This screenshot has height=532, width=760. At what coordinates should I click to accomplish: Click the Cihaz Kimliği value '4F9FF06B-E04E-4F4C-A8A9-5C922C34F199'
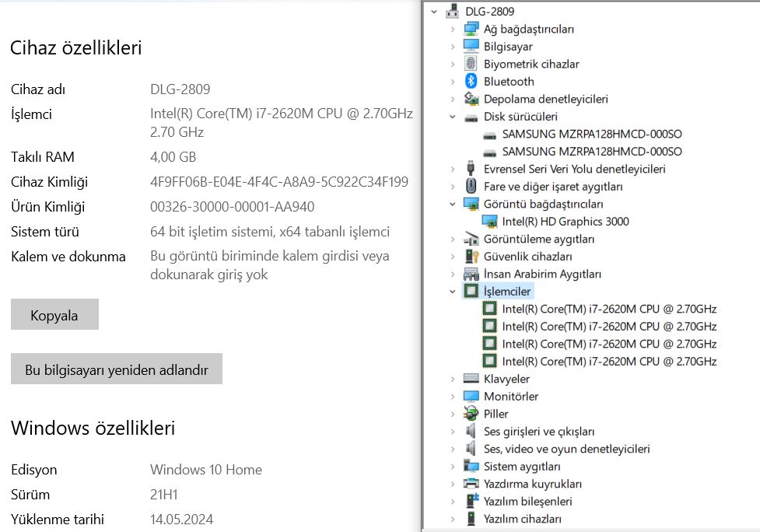[x=279, y=182]
